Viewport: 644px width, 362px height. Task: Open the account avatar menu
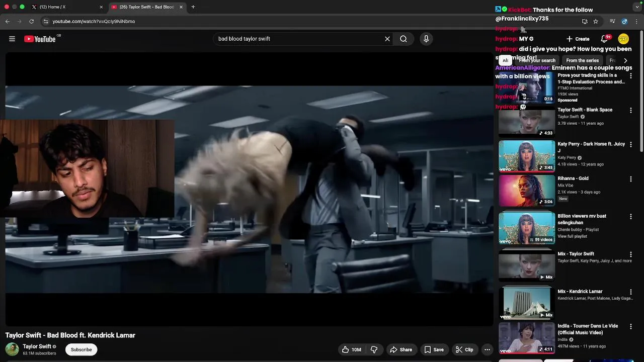(623, 39)
